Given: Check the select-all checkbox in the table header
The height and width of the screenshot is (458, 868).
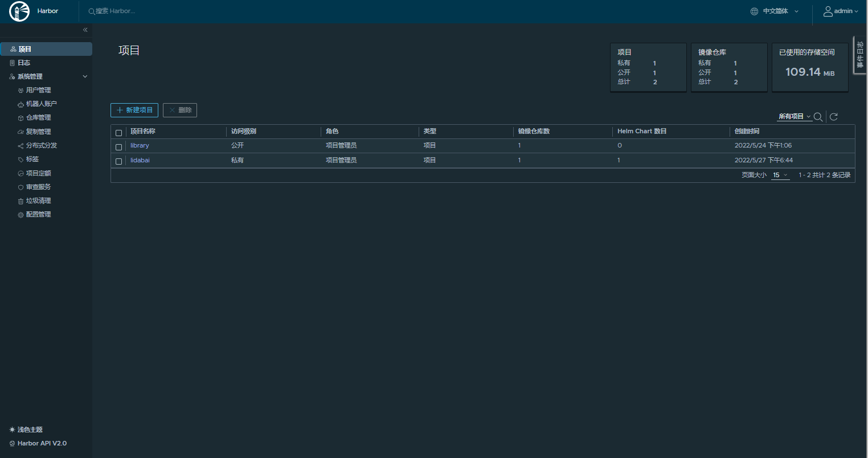Looking at the screenshot, I should (x=119, y=132).
